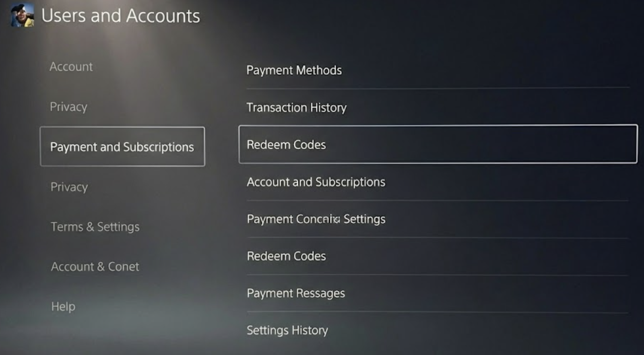
Task: Open Payment Ressages
Action: (x=296, y=293)
